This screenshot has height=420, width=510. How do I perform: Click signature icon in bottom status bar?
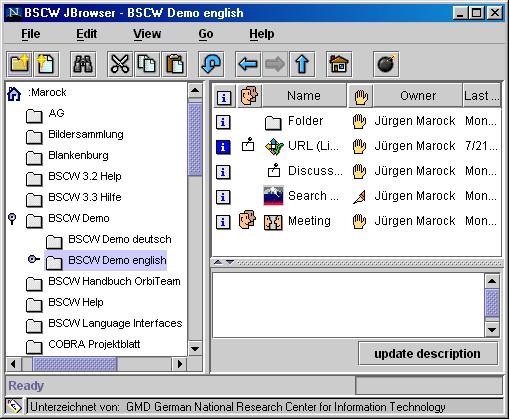click(x=14, y=406)
